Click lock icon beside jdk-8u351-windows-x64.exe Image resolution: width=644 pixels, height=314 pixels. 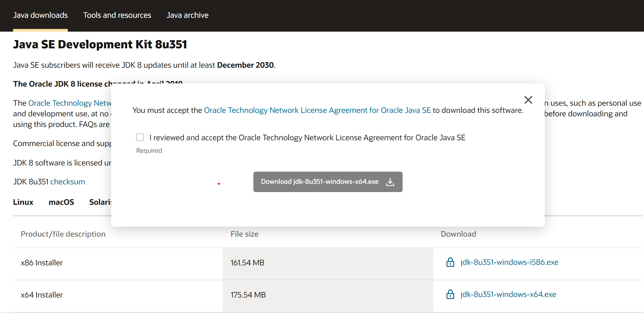pyautogui.click(x=450, y=294)
